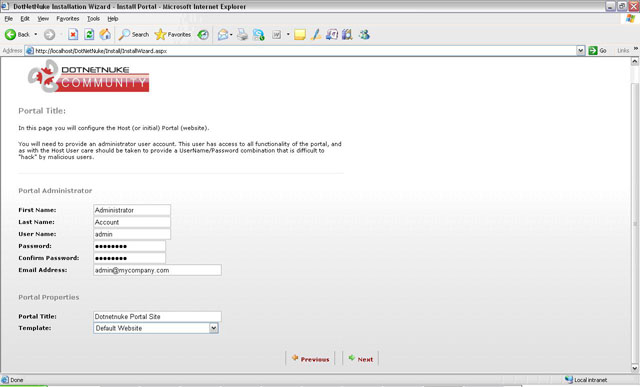Print the page with the printer icon
Viewport: 640px width, 387px height.
[242, 35]
